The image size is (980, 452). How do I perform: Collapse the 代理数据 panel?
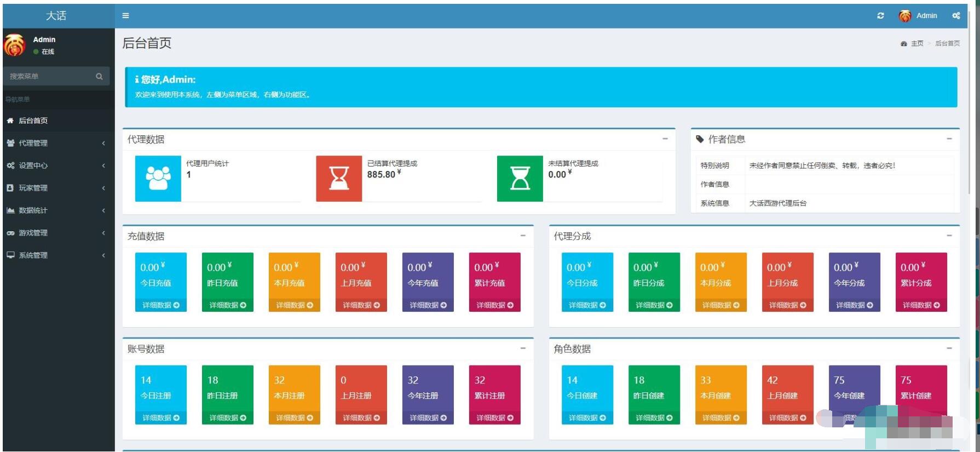tap(665, 139)
